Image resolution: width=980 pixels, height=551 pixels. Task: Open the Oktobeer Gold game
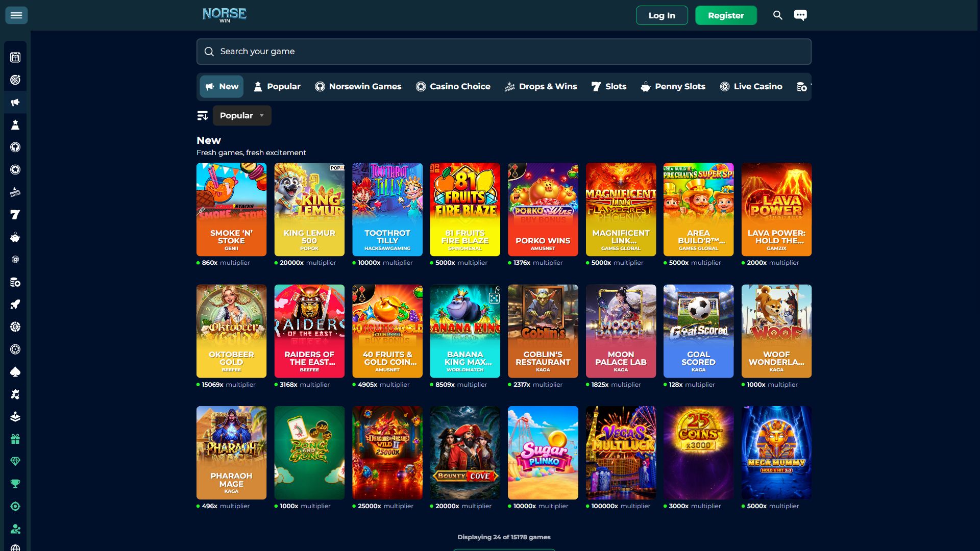click(231, 331)
